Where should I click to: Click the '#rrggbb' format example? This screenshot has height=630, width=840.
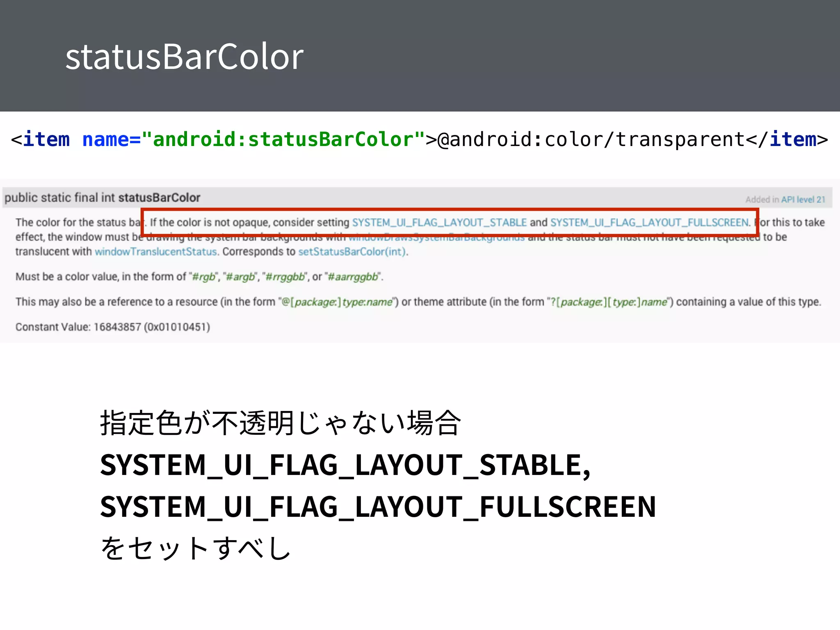285,277
